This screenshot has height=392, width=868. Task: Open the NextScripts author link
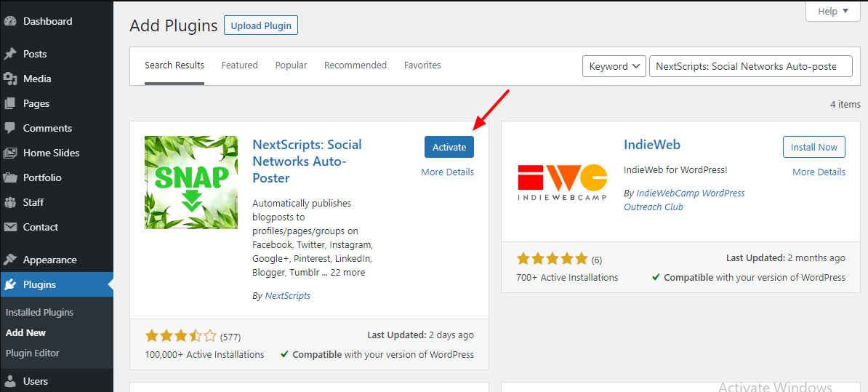pos(288,296)
